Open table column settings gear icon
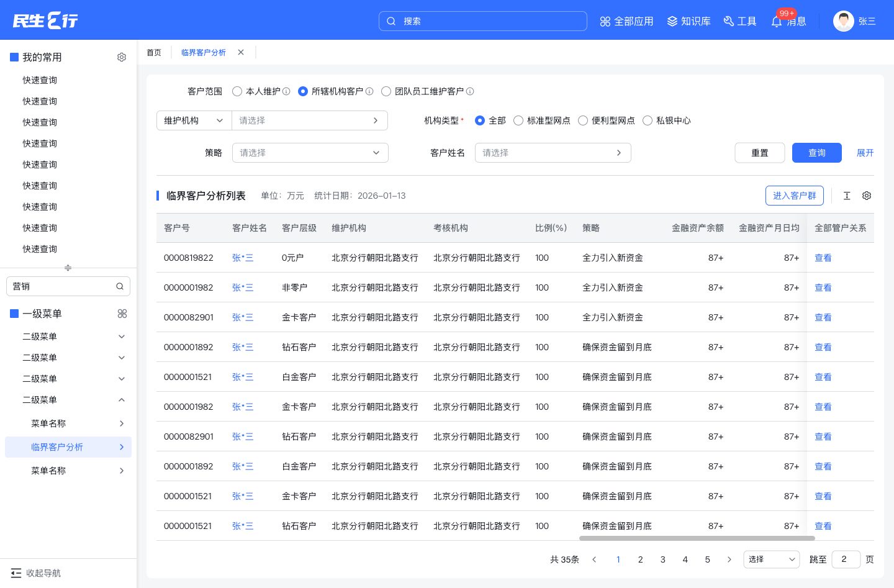The height and width of the screenshot is (588, 894). point(867,196)
